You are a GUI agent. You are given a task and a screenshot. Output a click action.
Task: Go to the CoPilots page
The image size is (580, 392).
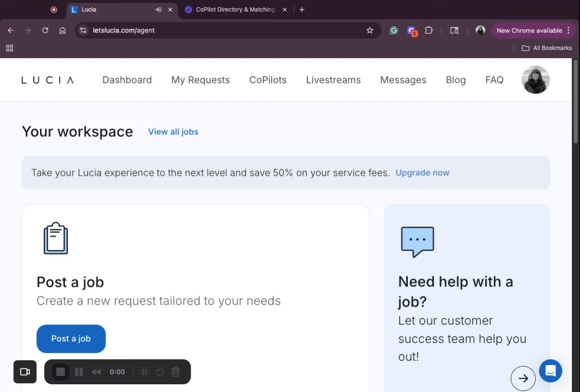tap(268, 80)
